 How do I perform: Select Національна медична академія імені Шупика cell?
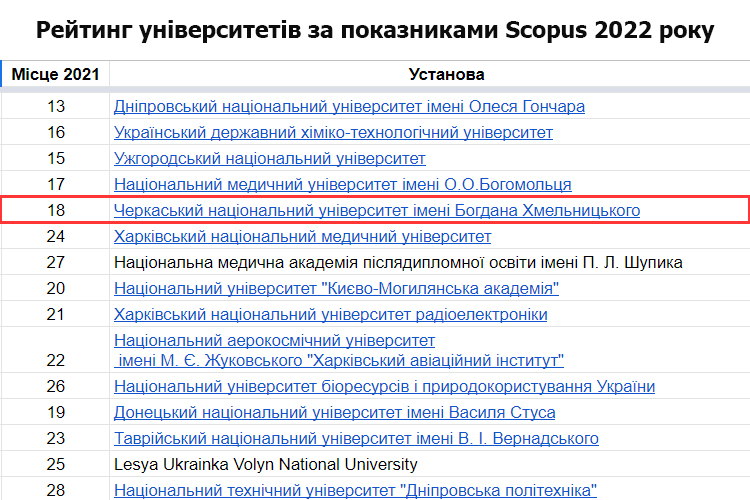(x=398, y=262)
